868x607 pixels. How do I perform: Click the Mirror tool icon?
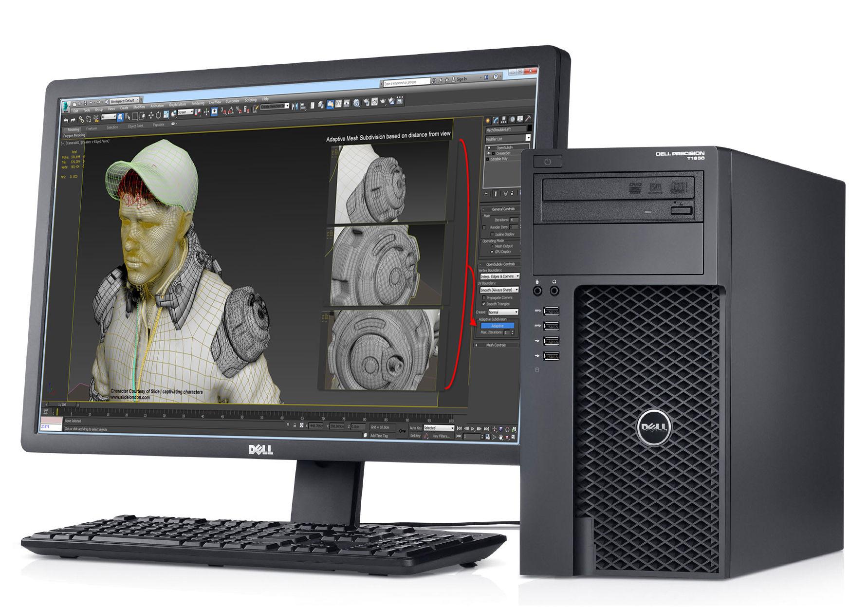295,106
